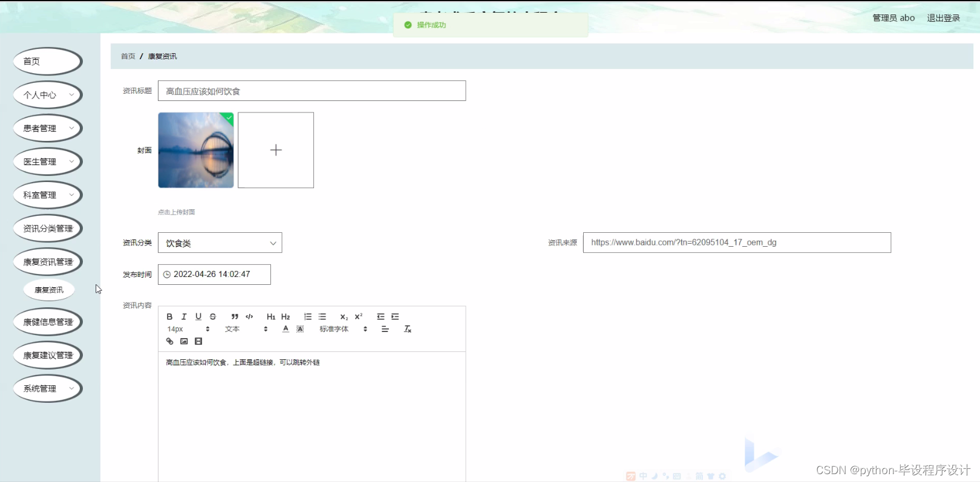
Task: Click the 首页 breadcrumb link
Action: pos(128,56)
